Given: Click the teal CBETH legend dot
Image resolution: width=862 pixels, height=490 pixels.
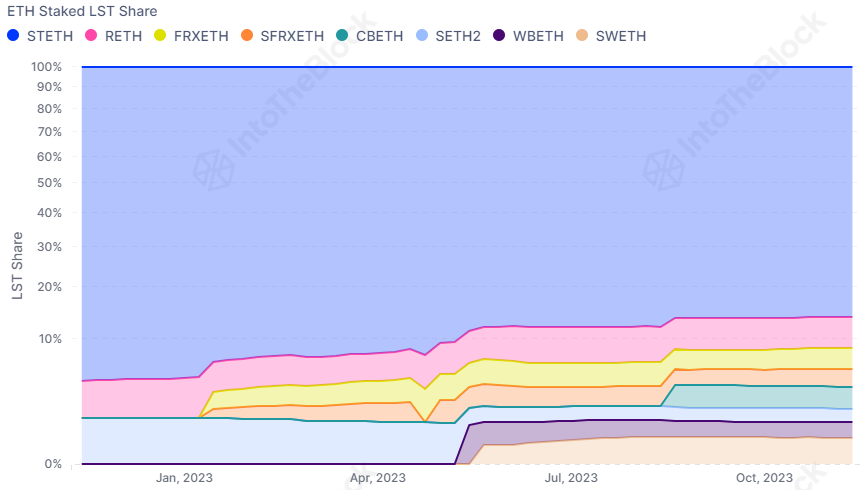Looking at the screenshot, I should 342,36.
